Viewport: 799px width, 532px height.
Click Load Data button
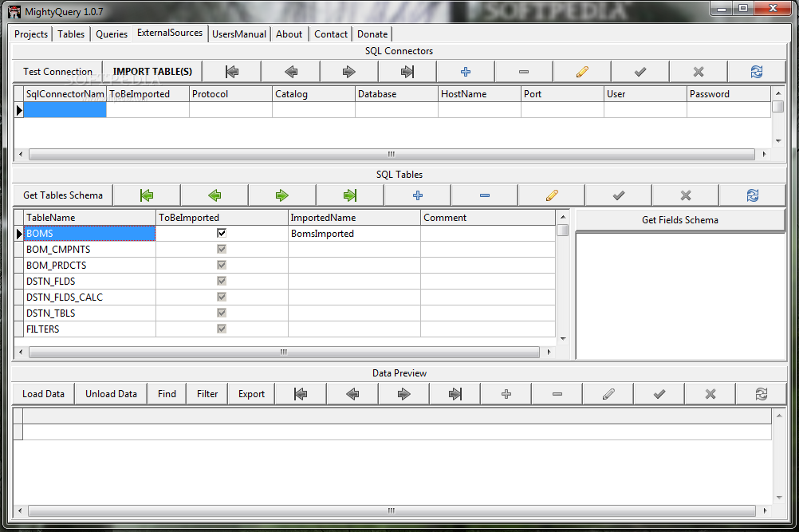click(x=43, y=394)
